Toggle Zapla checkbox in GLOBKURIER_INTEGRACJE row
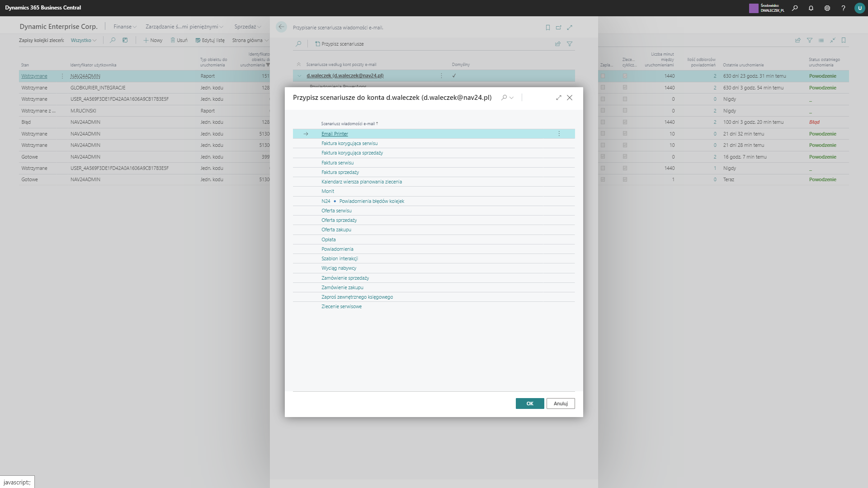868x488 pixels. [x=603, y=88]
